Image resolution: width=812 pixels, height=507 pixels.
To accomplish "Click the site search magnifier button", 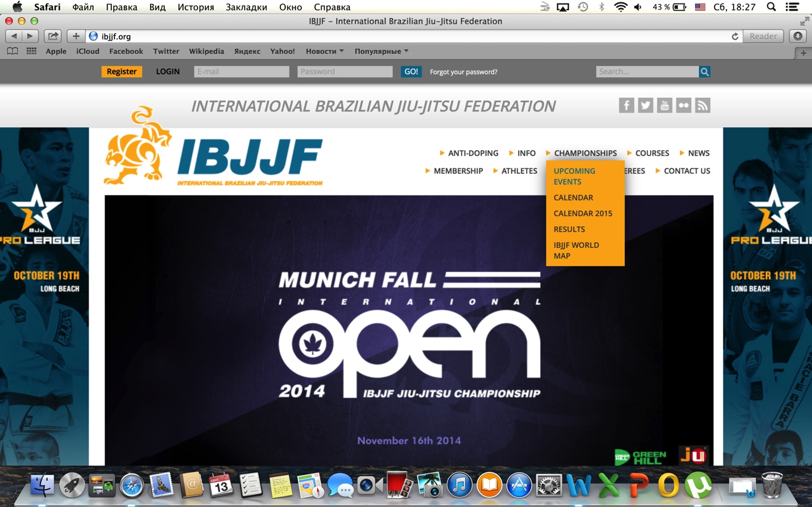I will (705, 72).
